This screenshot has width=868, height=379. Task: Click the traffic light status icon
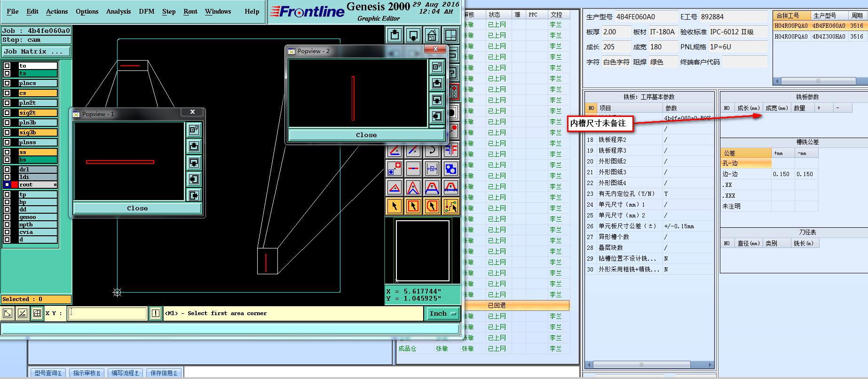coord(454,91)
